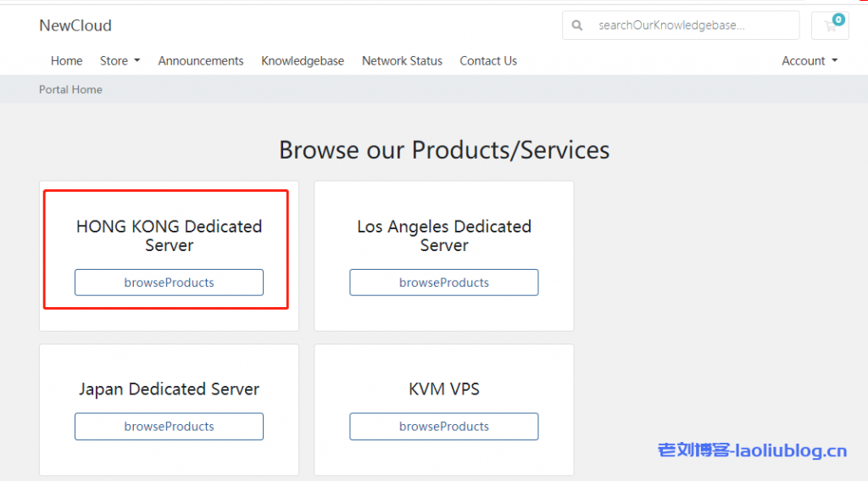
Task: Browse products for KVM VPS
Action: (x=444, y=427)
